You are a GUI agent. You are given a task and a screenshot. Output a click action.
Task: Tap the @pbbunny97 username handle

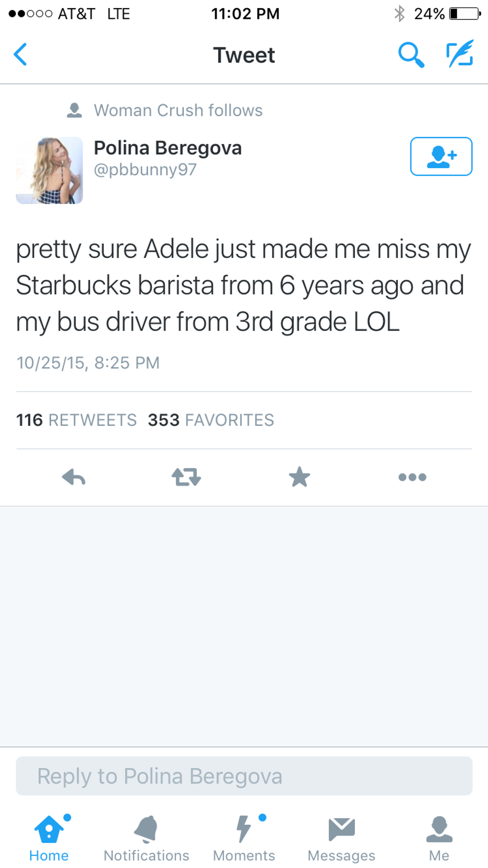pos(145,170)
